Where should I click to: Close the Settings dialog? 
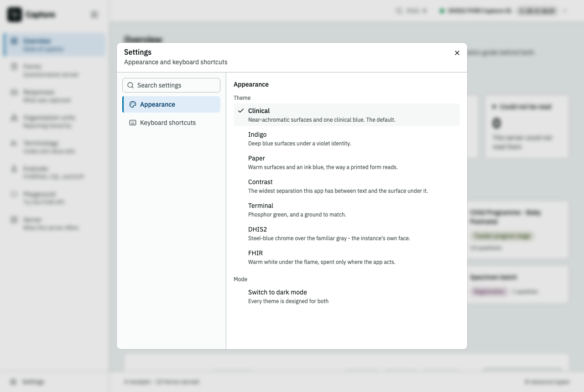coord(457,53)
